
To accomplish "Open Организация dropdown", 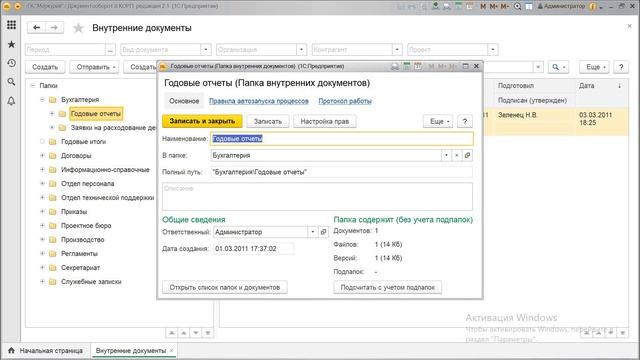I will (x=301, y=50).
